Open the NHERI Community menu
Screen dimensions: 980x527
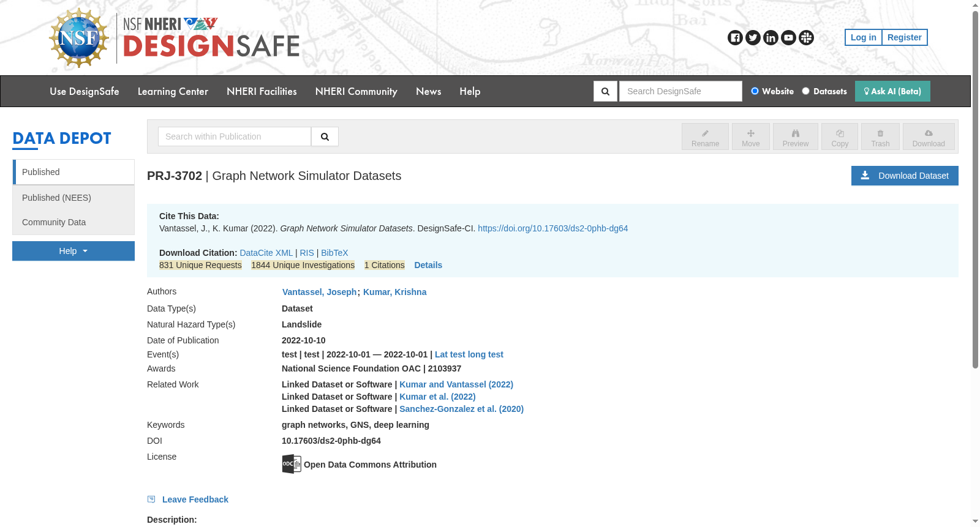point(356,91)
